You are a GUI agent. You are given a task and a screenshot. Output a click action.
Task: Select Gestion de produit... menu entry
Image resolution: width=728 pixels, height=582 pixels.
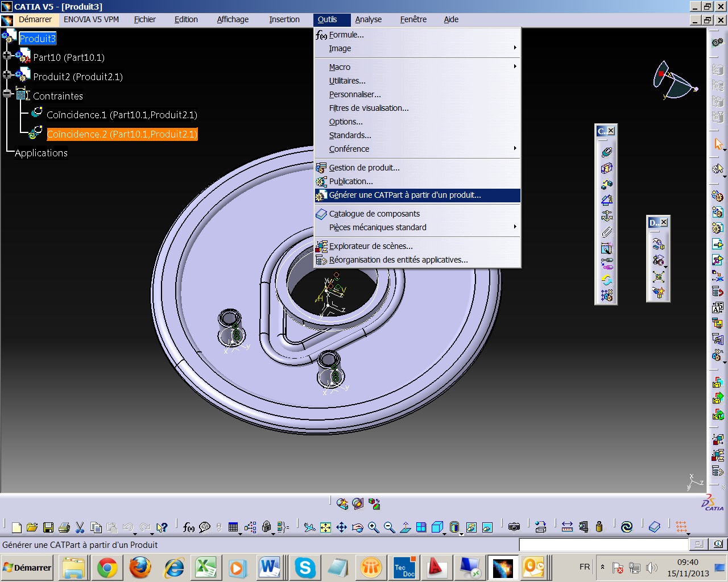click(417, 168)
